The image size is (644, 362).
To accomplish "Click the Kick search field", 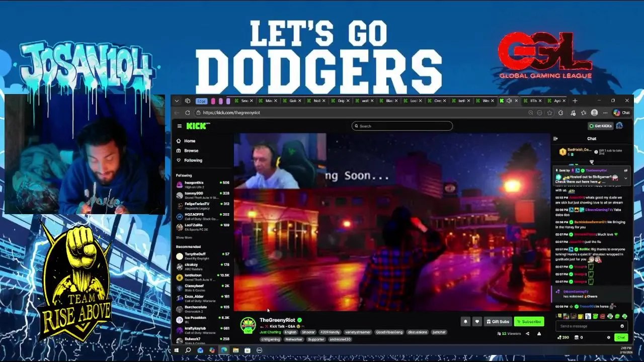I will (402, 126).
